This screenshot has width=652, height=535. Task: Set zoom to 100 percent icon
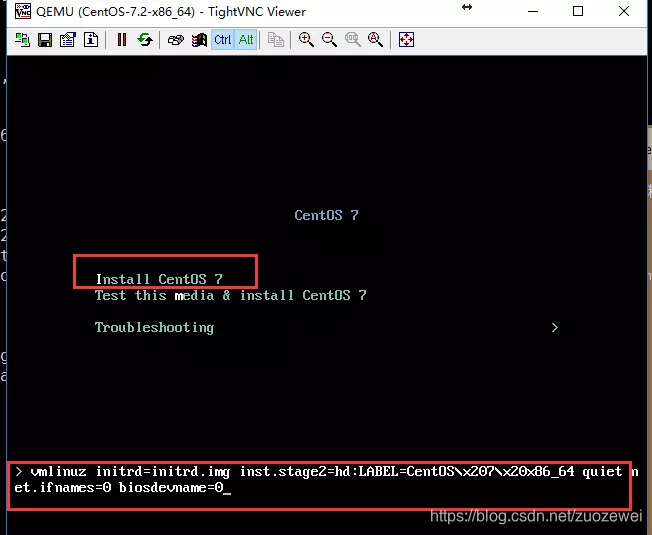coord(353,40)
